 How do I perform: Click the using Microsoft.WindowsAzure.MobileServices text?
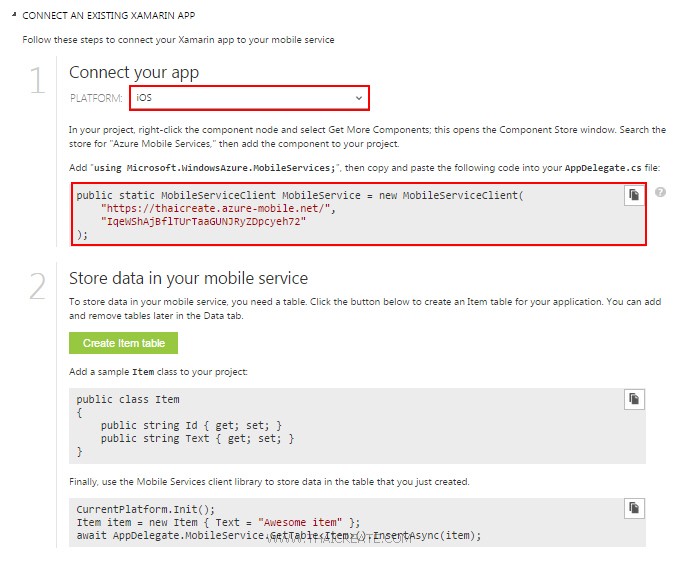pos(215,168)
